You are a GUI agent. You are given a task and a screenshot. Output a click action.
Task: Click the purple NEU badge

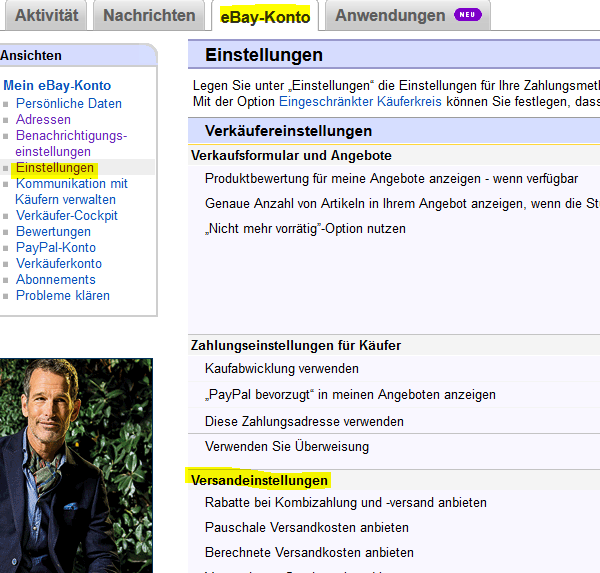tap(468, 15)
